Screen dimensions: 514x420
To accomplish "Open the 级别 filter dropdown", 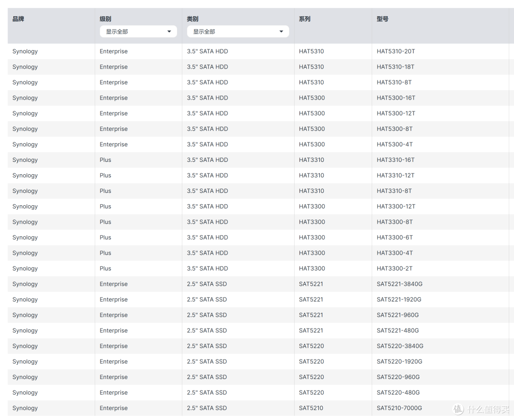I will pos(138,31).
